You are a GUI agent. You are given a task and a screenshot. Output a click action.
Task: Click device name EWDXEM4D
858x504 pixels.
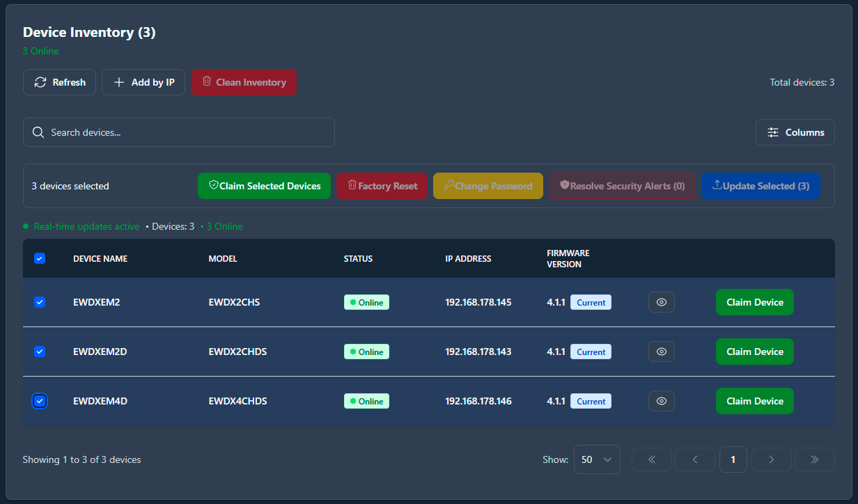click(100, 401)
